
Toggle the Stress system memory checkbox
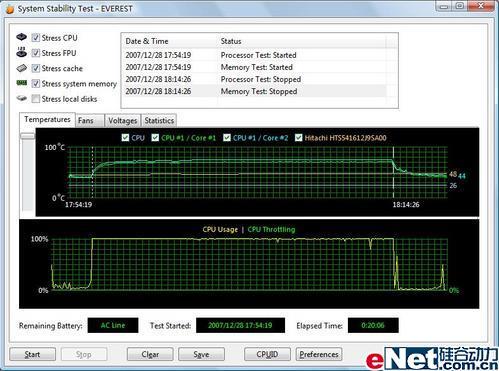click(36, 83)
